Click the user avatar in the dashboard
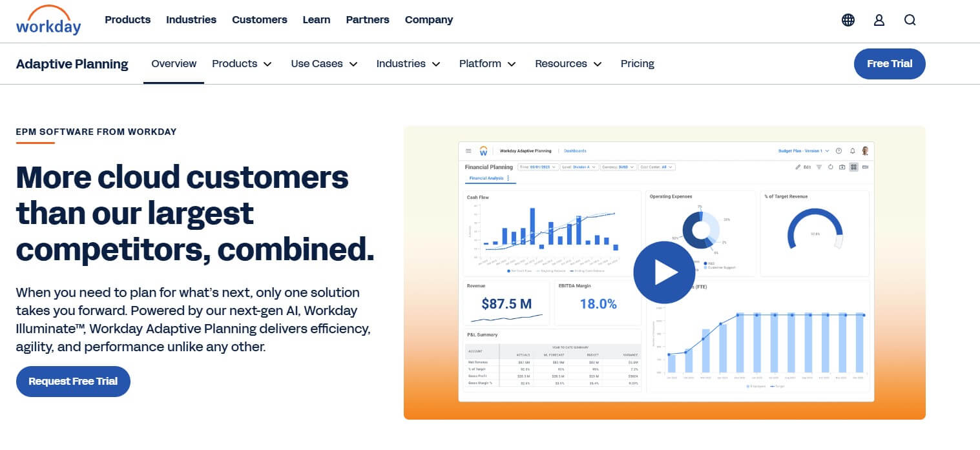The height and width of the screenshot is (450, 980). [x=866, y=151]
